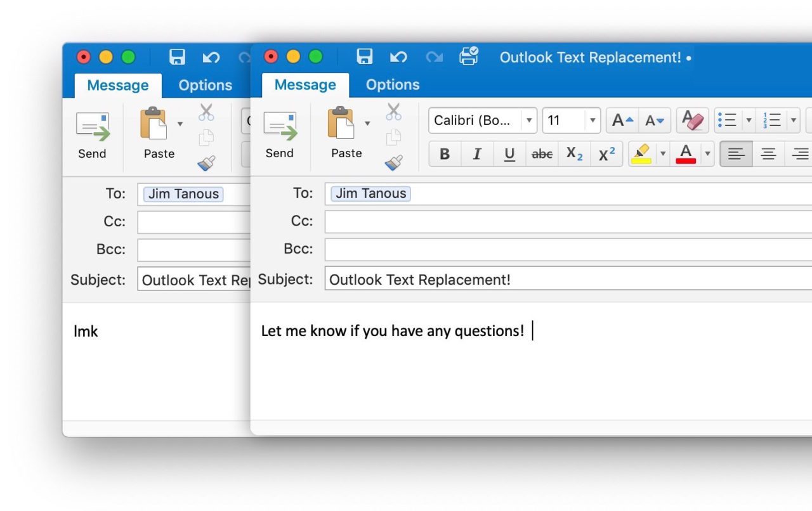The height and width of the screenshot is (511, 812).
Task: Toggle Bold formatting
Action: tap(445, 154)
